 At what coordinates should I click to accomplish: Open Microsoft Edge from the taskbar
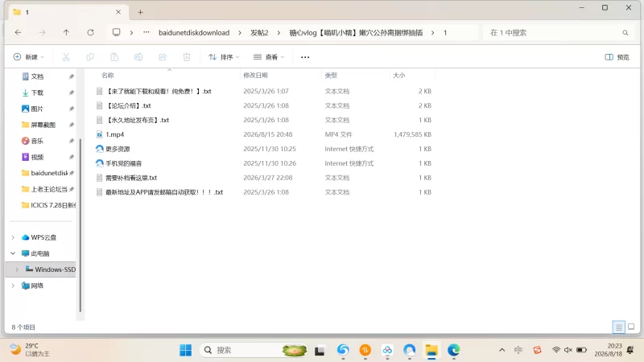[x=453, y=350]
